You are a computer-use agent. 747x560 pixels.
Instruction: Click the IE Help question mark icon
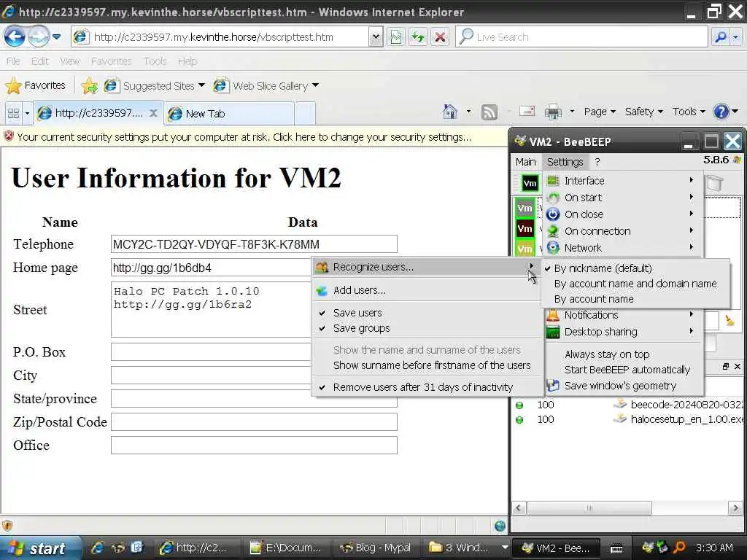721,112
